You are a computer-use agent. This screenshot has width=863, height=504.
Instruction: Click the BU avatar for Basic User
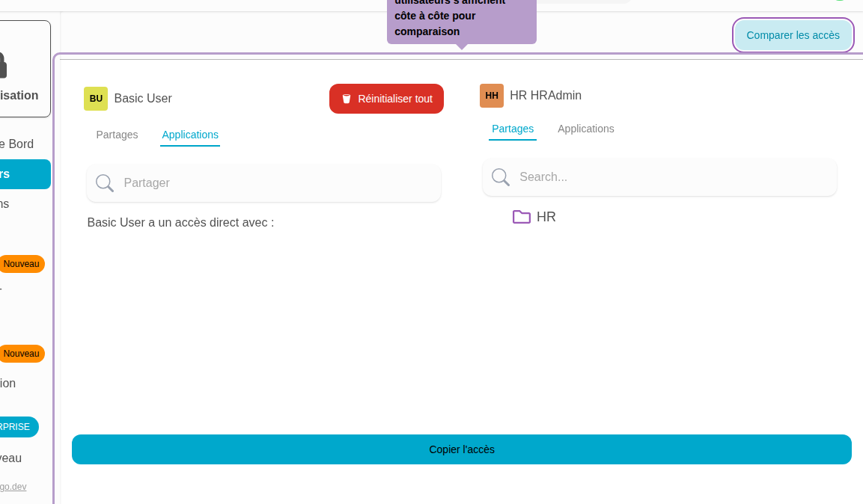coord(96,98)
